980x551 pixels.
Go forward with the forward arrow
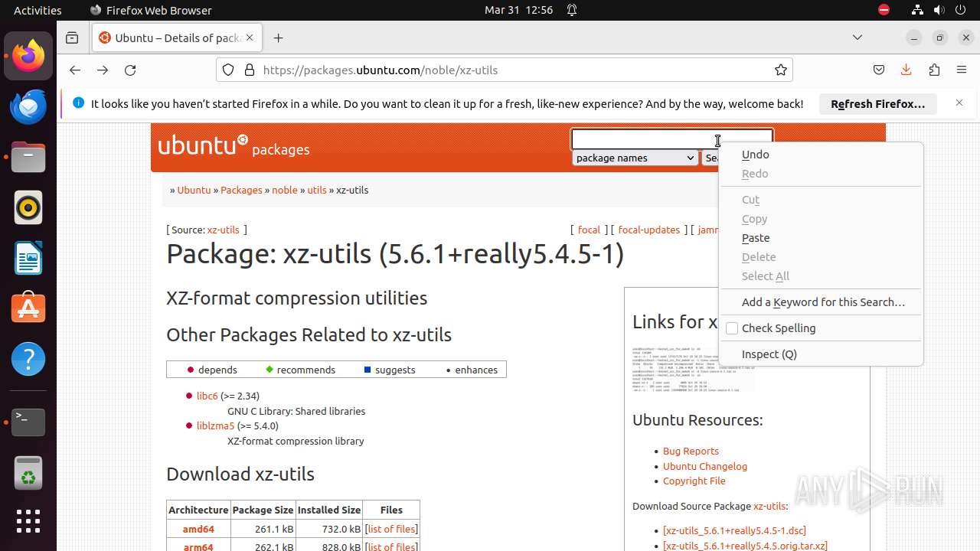(103, 70)
